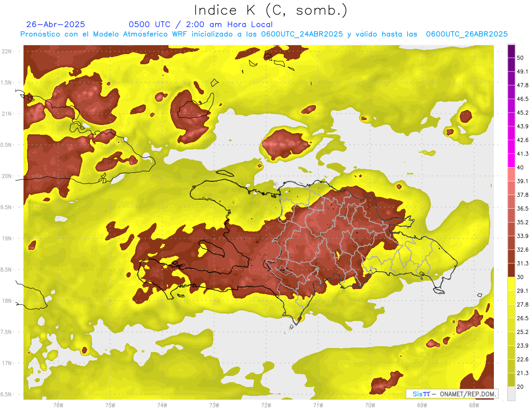Click the colorbar label '37.8'
The height and width of the screenshot is (411, 532).
point(522,195)
